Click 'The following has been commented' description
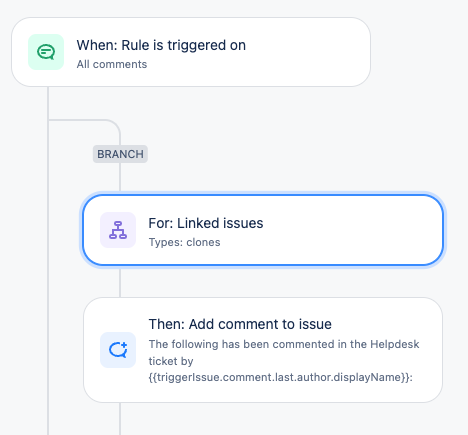 284,344
